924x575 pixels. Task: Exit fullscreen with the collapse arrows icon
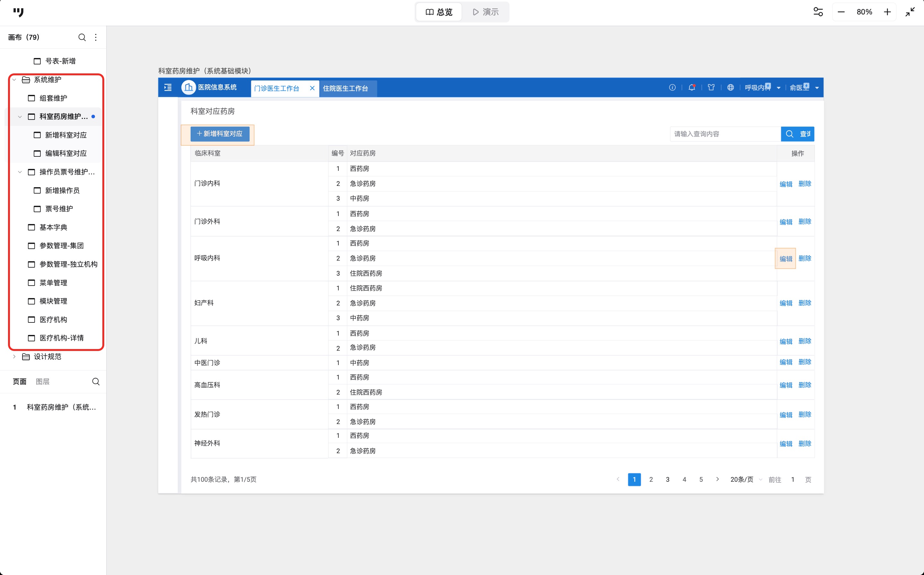coord(910,12)
